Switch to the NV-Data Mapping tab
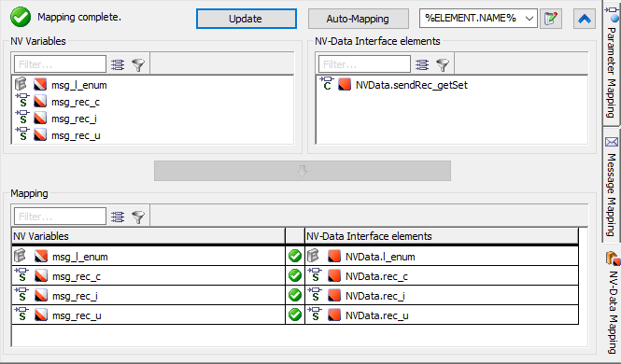 [x=613, y=302]
